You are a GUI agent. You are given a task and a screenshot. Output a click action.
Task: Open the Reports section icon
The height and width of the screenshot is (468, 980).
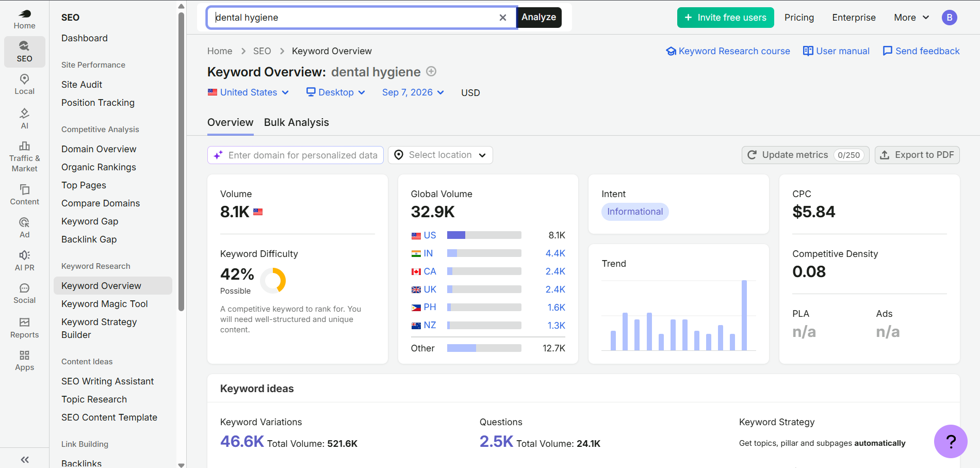point(24,328)
